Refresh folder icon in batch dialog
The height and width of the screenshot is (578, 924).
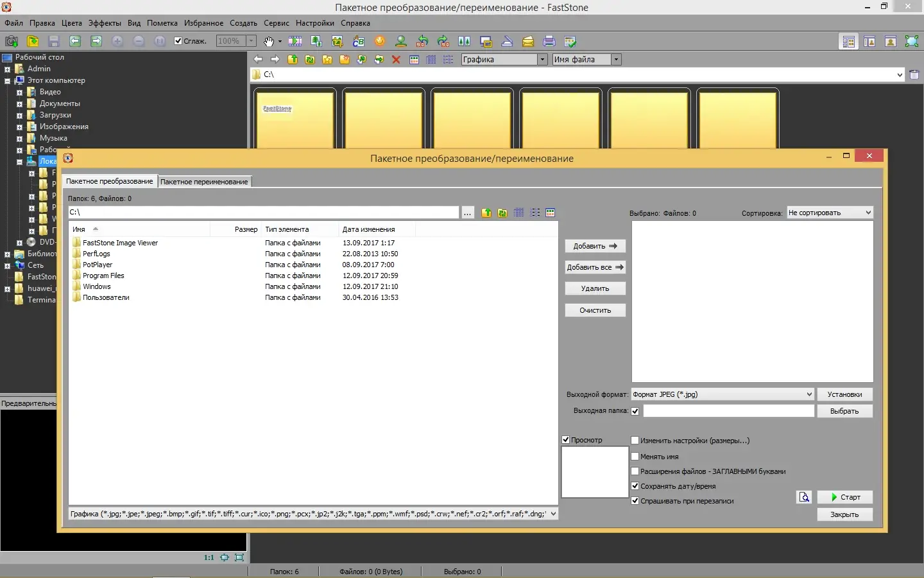pos(502,213)
